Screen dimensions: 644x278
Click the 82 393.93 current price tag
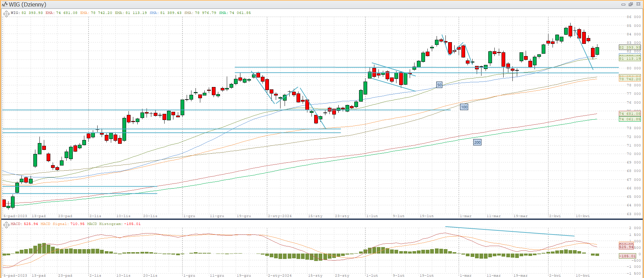click(x=629, y=48)
